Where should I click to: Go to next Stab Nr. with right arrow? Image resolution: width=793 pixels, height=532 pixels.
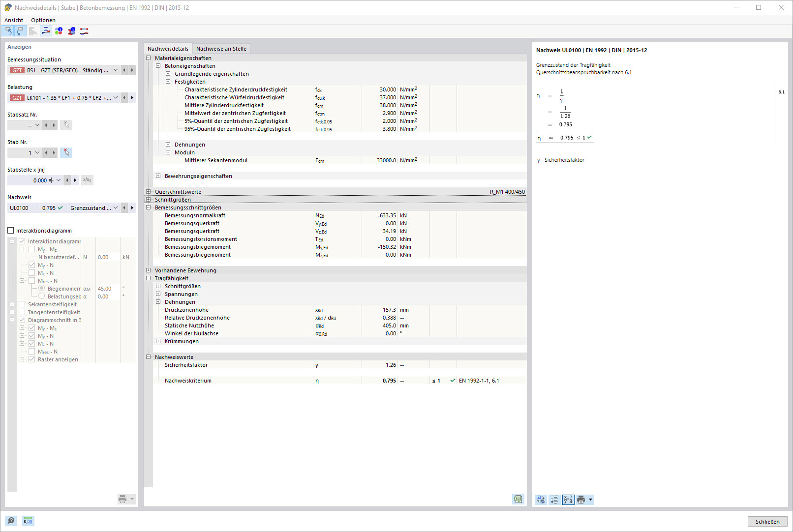click(x=54, y=153)
